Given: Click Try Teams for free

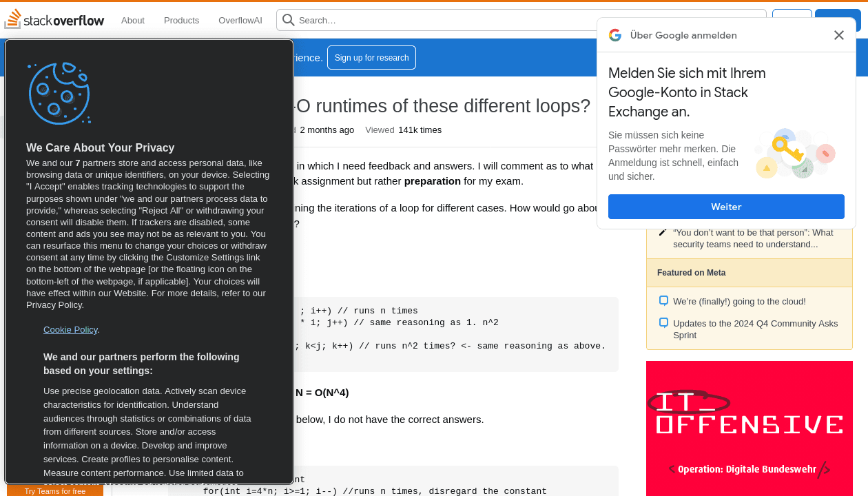Looking at the screenshot, I should (55, 490).
